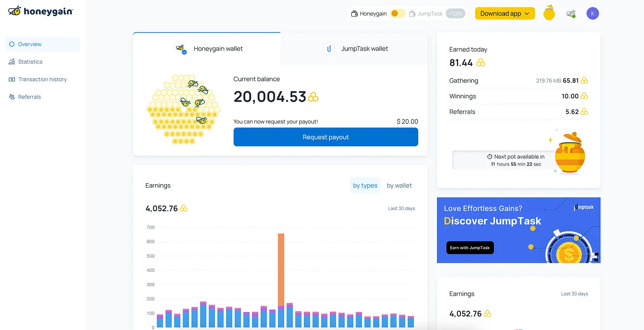The image size is (644, 330).
Task: Click the Referrals label in Earned today card
Action: [x=462, y=112]
